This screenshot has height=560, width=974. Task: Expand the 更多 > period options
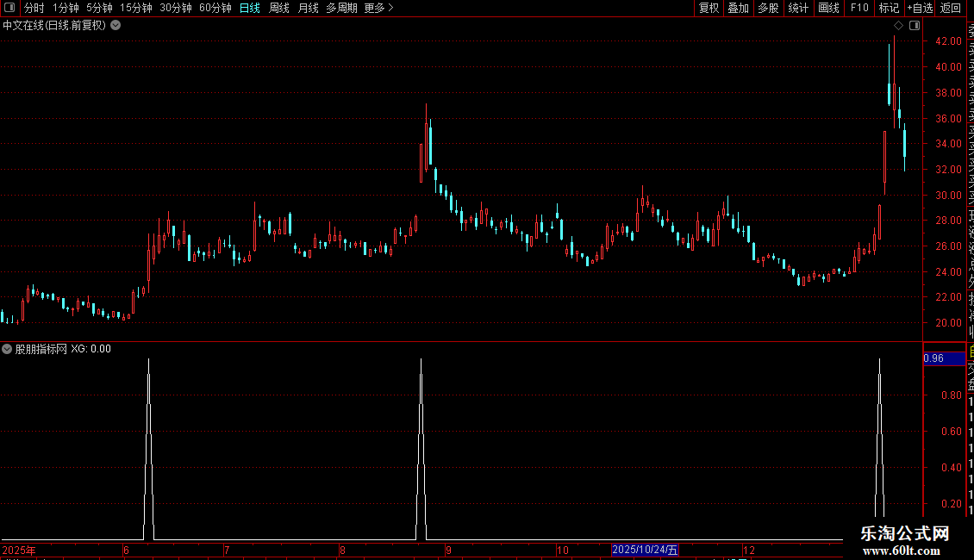tap(378, 8)
